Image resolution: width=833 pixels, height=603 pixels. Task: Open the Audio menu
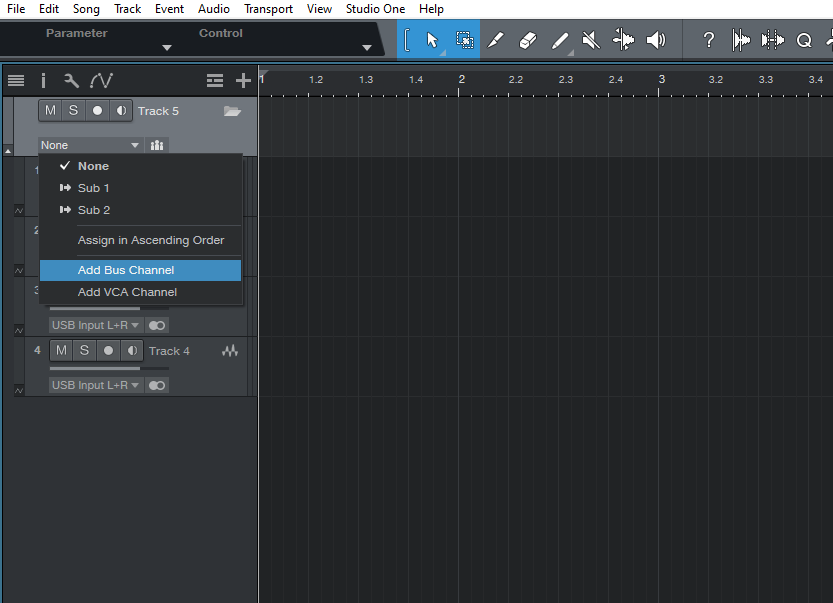pos(214,9)
